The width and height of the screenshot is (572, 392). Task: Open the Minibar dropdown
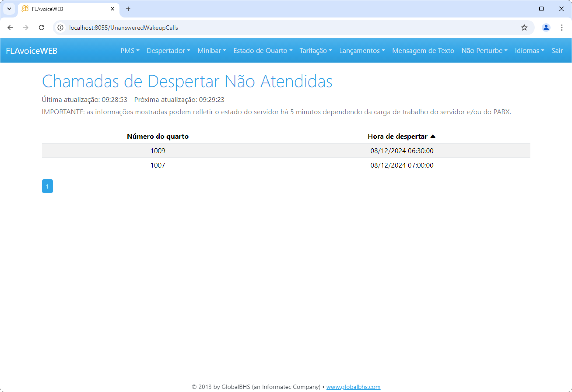pyautogui.click(x=211, y=51)
